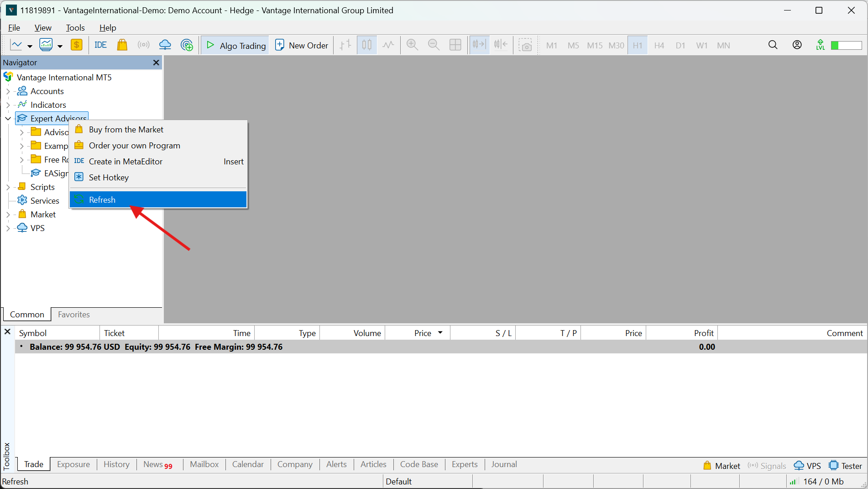Select the Vantage International MT5 root node
868x489 pixels.
(x=58, y=77)
